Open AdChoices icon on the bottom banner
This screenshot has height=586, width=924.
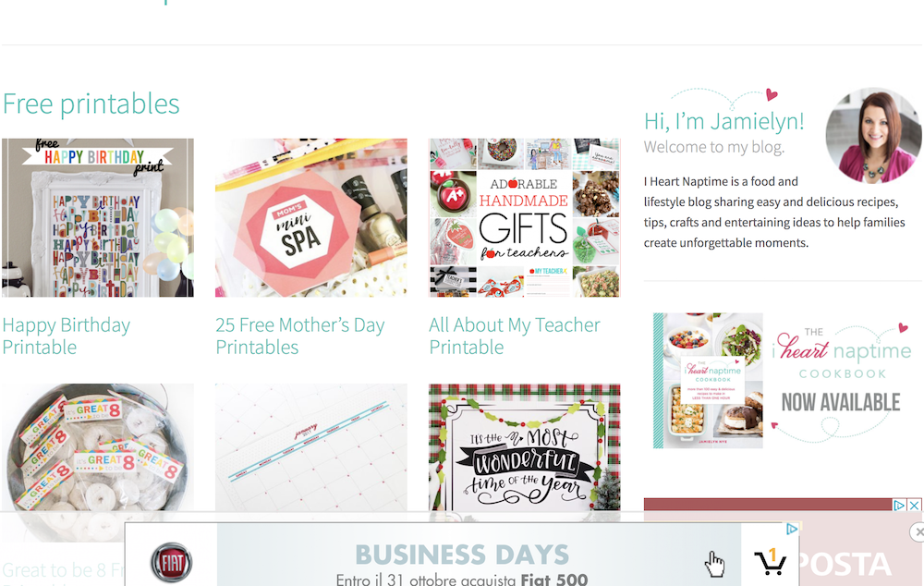click(x=792, y=529)
